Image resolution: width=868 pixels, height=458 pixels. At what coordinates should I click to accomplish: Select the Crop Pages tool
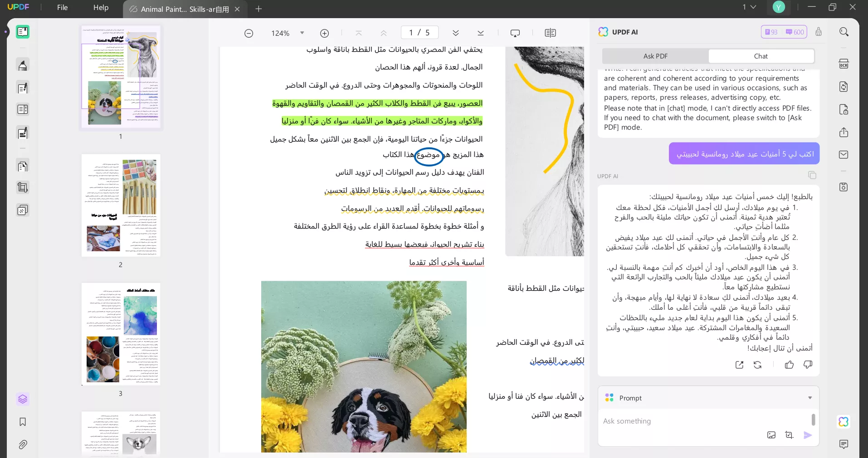tap(23, 187)
